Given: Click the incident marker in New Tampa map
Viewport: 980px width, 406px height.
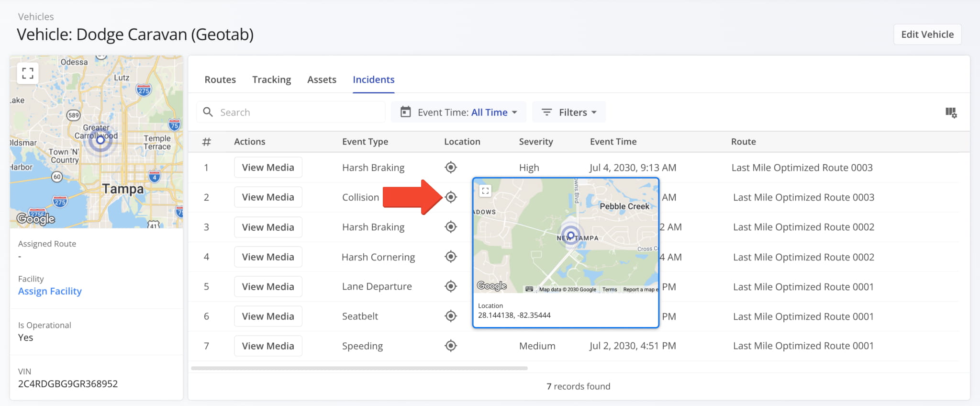Looking at the screenshot, I should click(570, 235).
